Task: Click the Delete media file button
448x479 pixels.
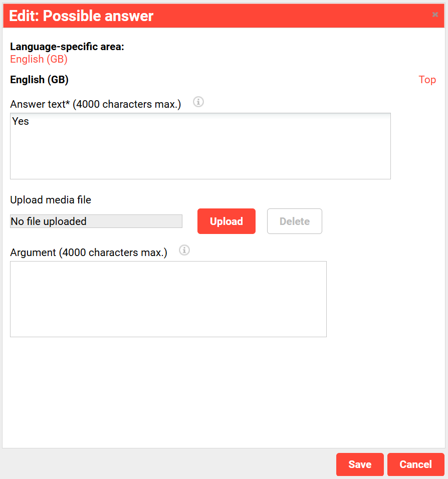Action: (x=295, y=221)
